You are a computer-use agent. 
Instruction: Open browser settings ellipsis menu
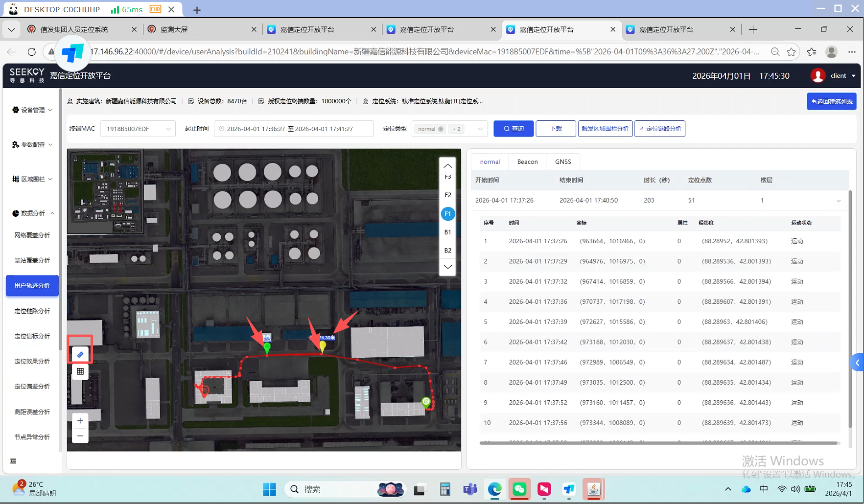[x=852, y=52]
